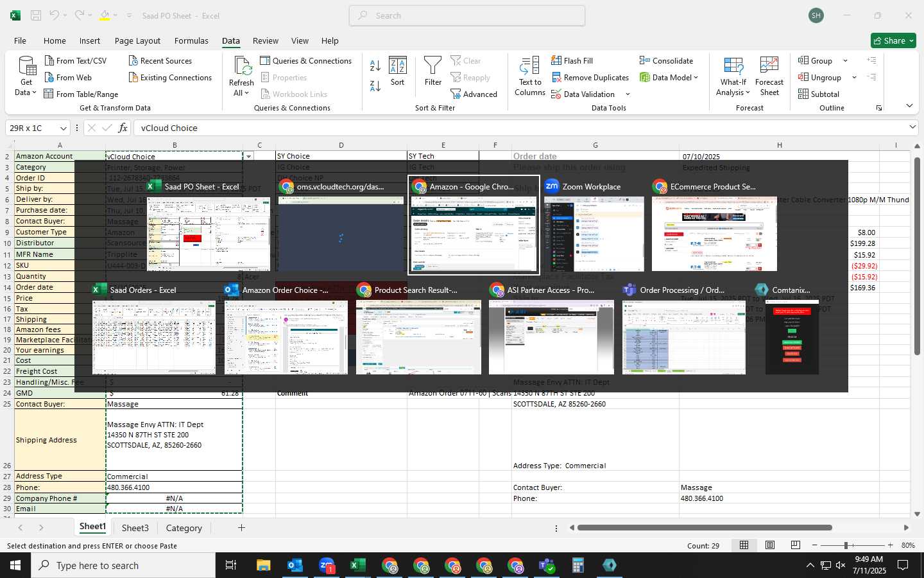Click the zoom in plus button

pyautogui.click(x=890, y=545)
